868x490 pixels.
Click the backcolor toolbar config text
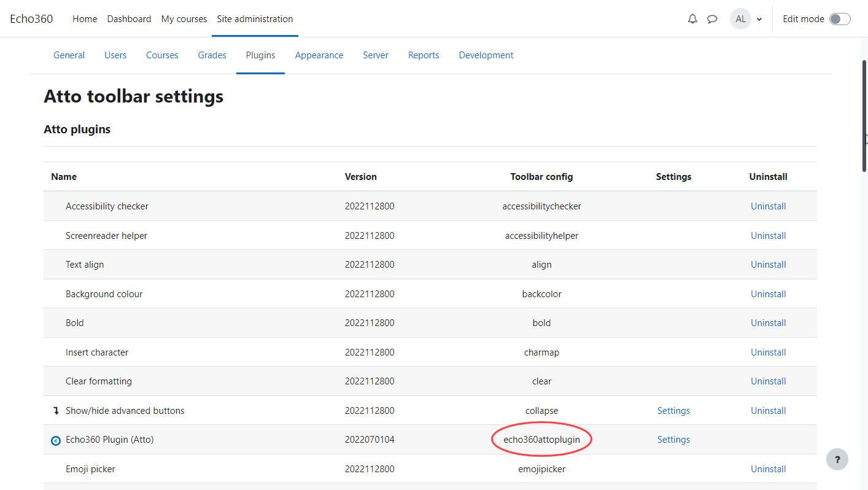[541, 294]
